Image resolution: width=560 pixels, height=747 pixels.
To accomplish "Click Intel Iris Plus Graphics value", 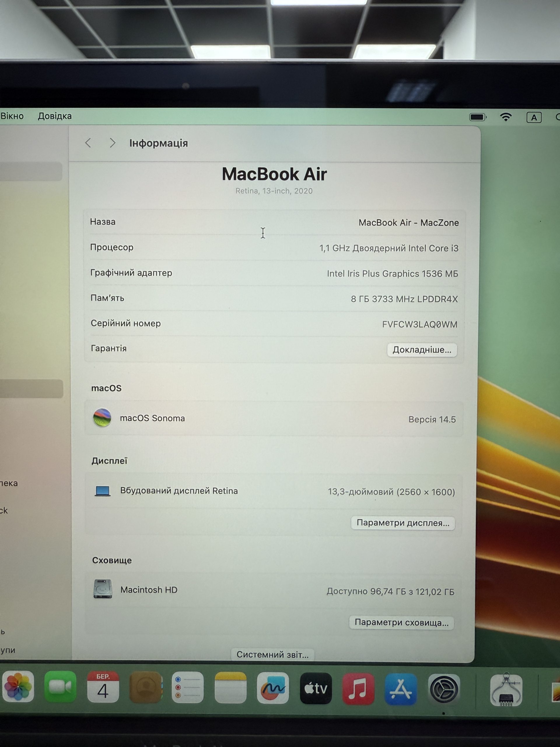I will pos(392,274).
